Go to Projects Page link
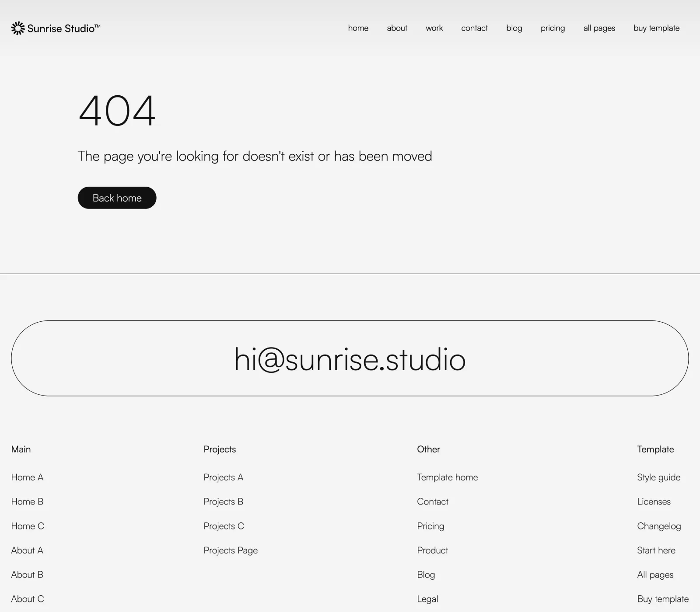The width and height of the screenshot is (700, 612). pyautogui.click(x=231, y=550)
